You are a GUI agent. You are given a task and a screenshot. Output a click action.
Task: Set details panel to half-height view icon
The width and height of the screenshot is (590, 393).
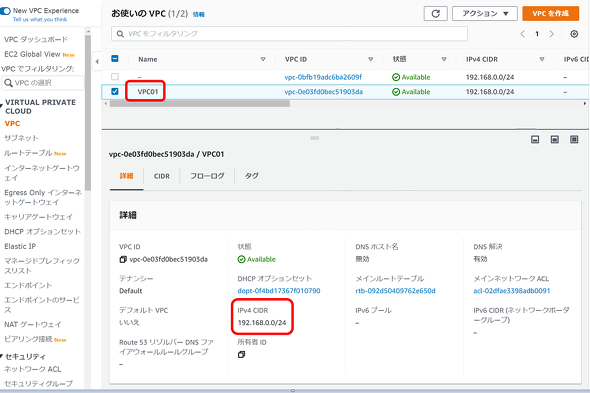pyautogui.click(x=555, y=140)
